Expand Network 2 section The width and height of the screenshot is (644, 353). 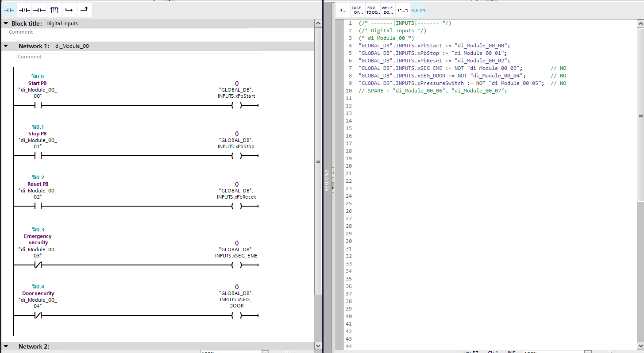click(x=6, y=346)
